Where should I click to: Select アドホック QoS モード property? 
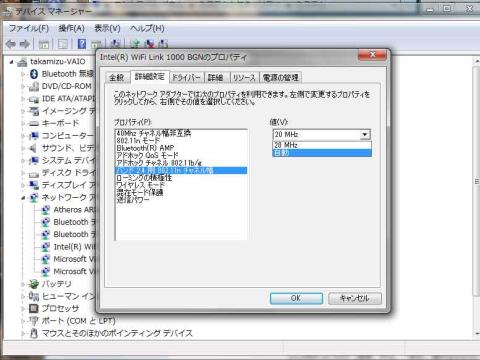tap(147, 155)
